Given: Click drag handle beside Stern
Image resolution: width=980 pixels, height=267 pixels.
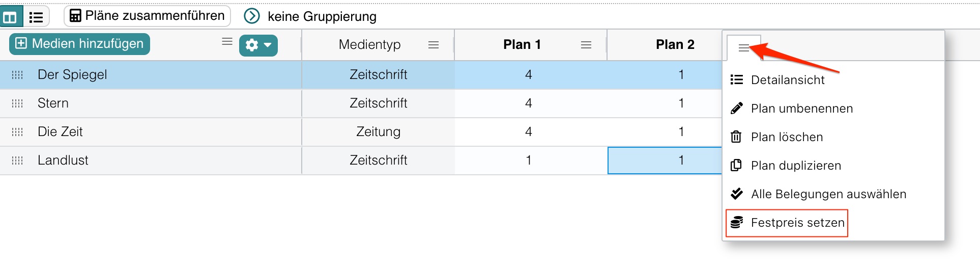Looking at the screenshot, I should pyautogui.click(x=17, y=103).
